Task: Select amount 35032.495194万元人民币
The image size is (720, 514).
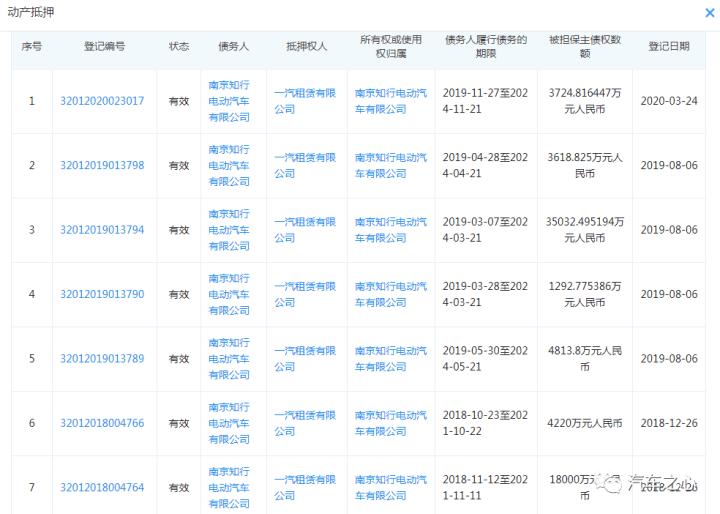Action: pos(585,230)
